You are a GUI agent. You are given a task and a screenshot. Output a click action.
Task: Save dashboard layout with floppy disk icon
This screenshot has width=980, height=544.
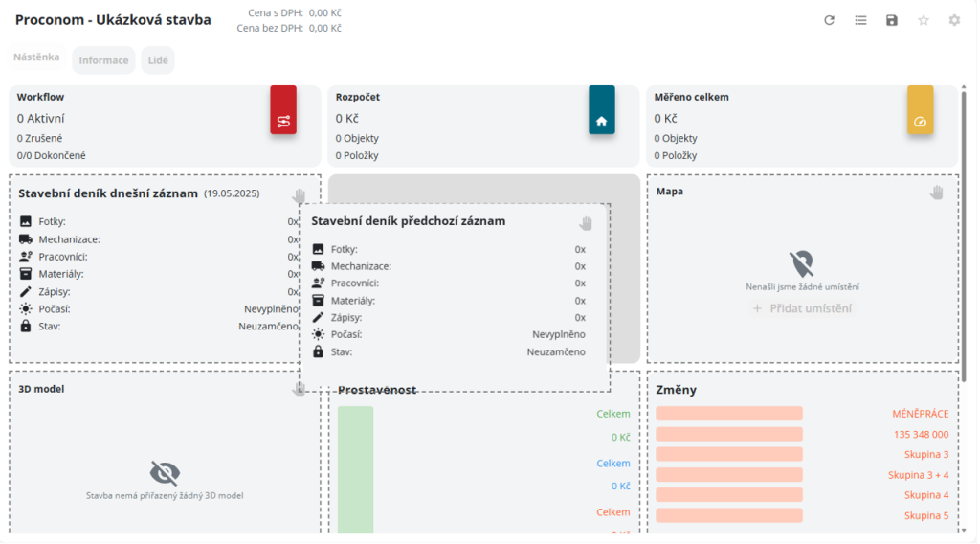(x=892, y=20)
